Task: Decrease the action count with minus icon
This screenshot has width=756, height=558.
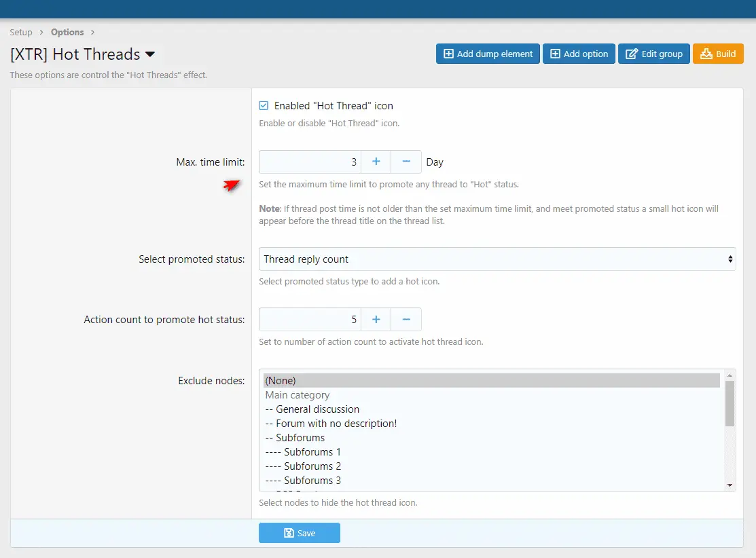Action: pyautogui.click(x=406, y=319)
